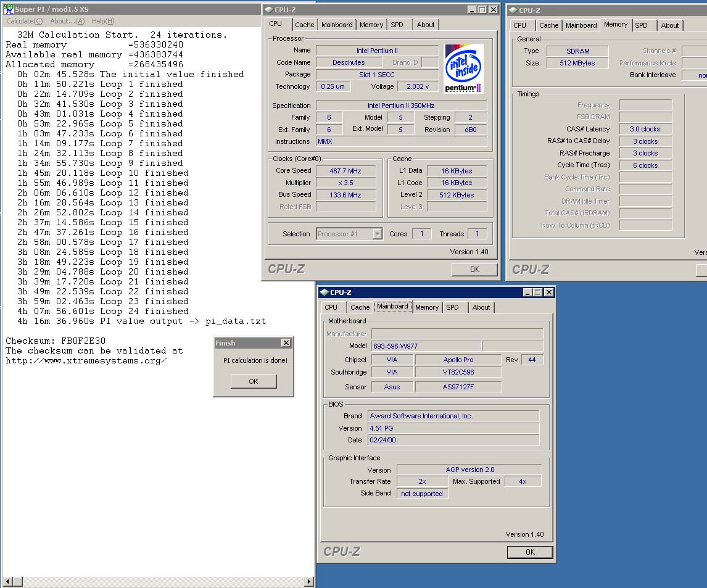This screenshot has height=588, width=707.
Task: Open Mainboard tab in the CPU-Z Memory window
Action: point(581,25)
